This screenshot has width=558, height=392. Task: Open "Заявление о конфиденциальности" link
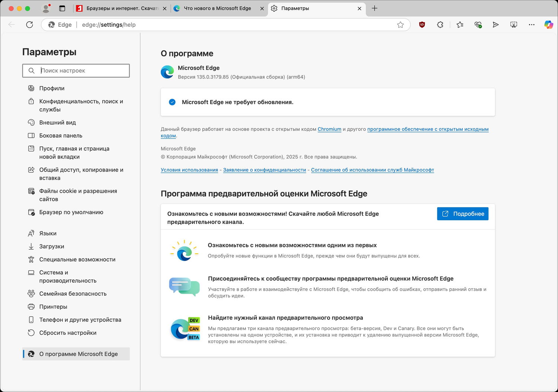tap(264, 170)
